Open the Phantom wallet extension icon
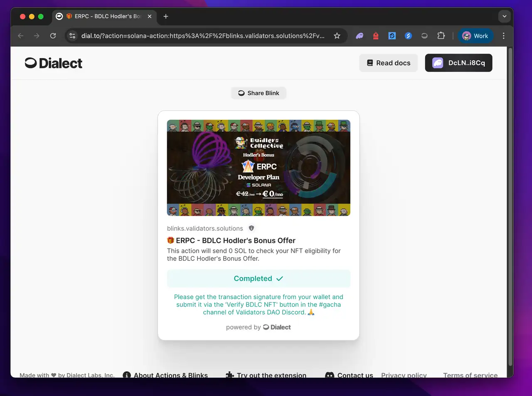 (x=360, y=36)
